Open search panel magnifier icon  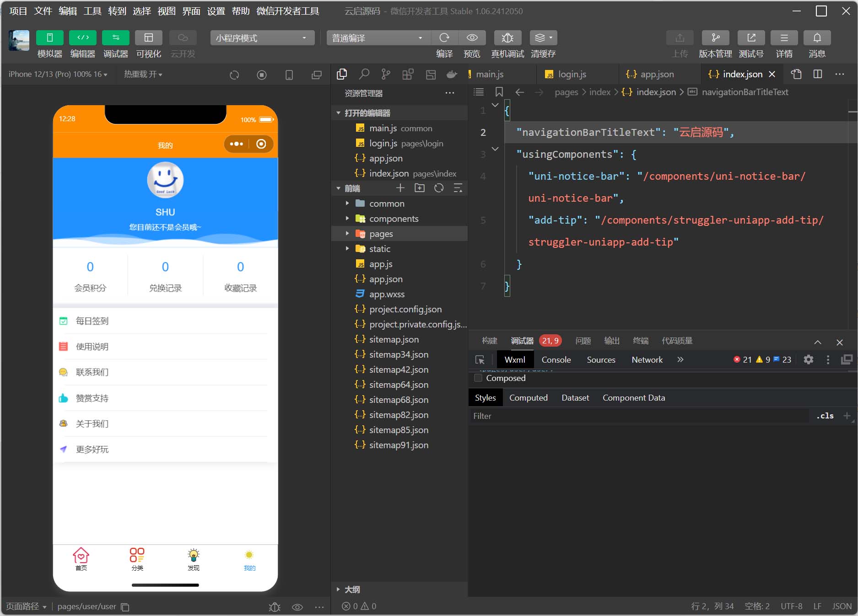(x=364, y=74)
